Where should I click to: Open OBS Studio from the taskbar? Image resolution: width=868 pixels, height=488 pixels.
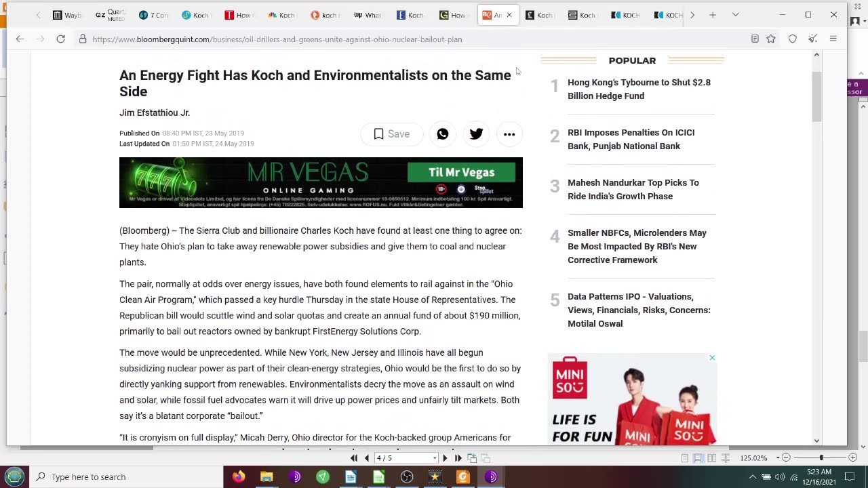[x=407, y=476]
